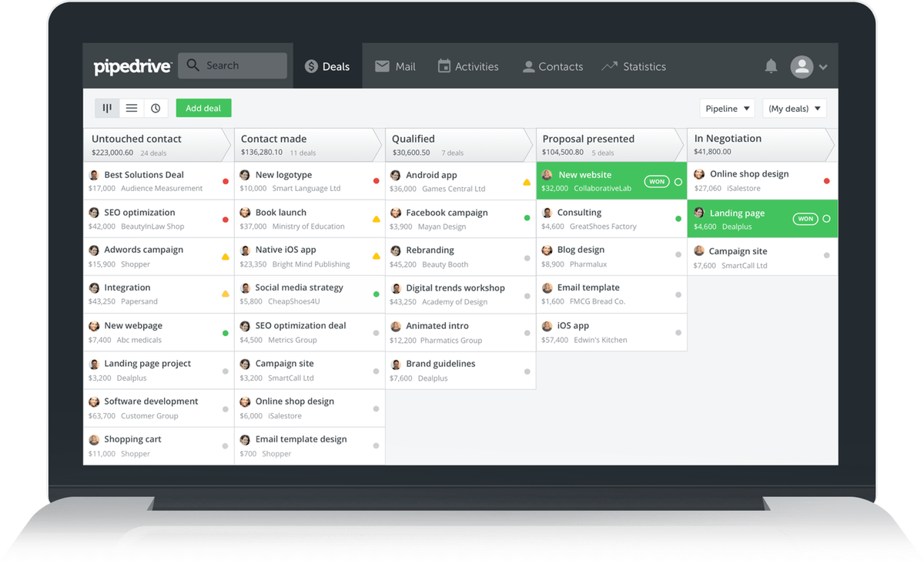Click the warning triangle on Book launch
The image size is (924, 561).
click(377, 219)
